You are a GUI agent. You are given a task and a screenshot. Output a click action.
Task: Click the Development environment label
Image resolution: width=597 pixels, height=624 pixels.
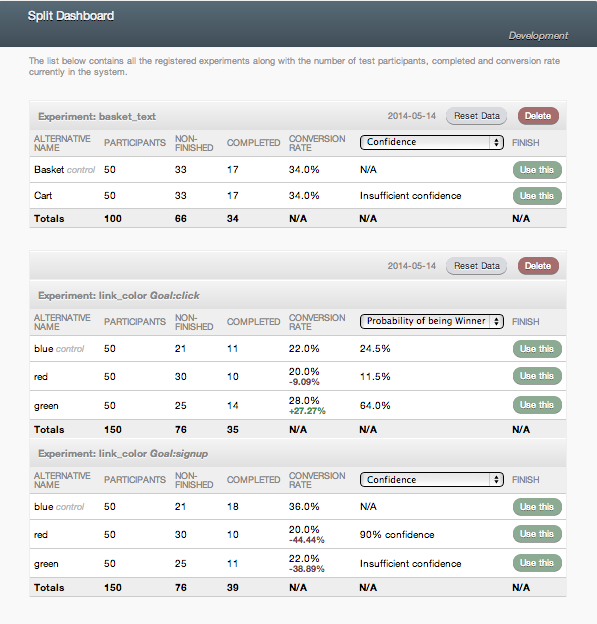[x=538, y=36]
